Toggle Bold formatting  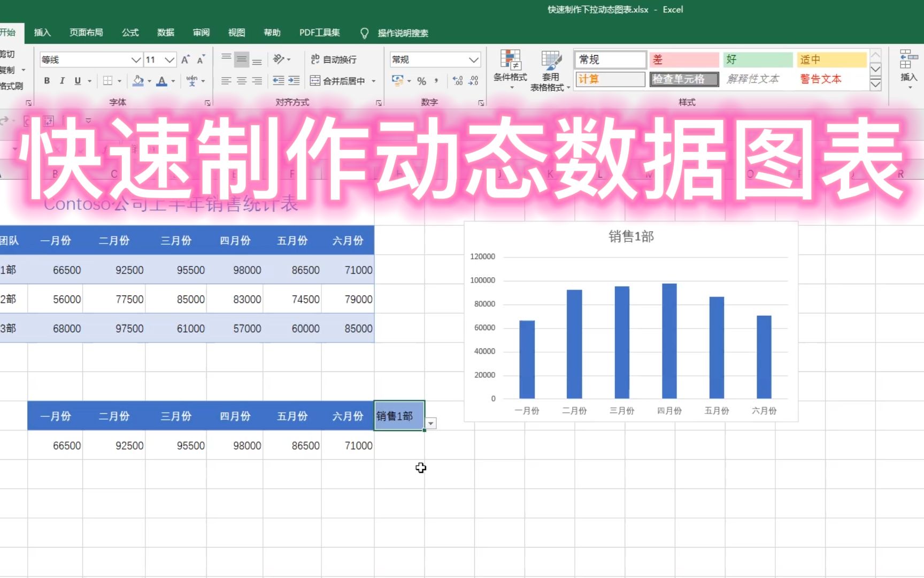click(x=47, y=81)
